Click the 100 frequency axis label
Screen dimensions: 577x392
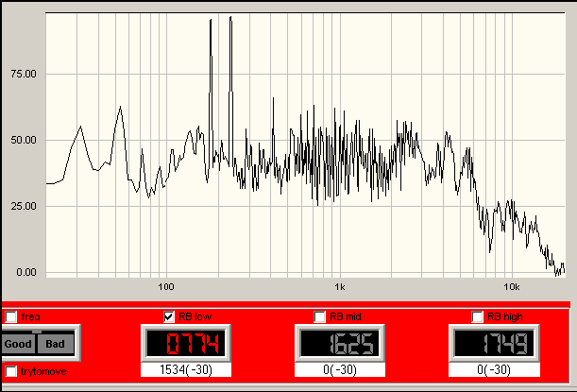click(x=166, y=287)
